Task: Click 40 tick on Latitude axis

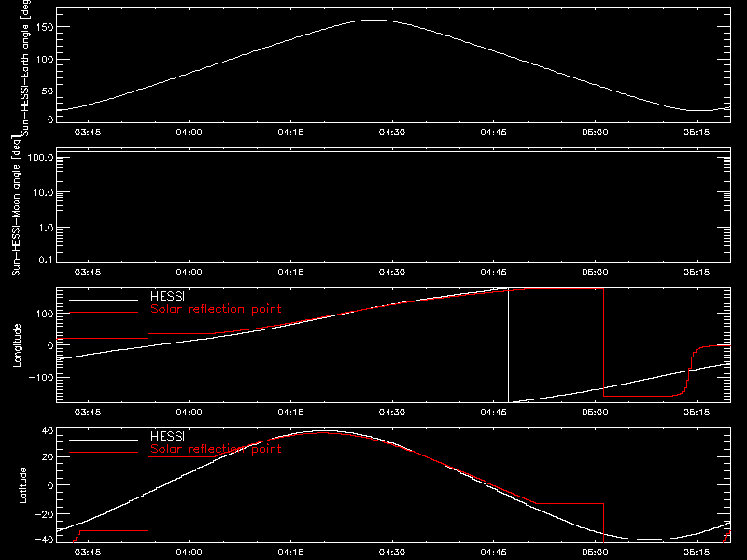Action: pyautogui.click(x=48, y=431)
